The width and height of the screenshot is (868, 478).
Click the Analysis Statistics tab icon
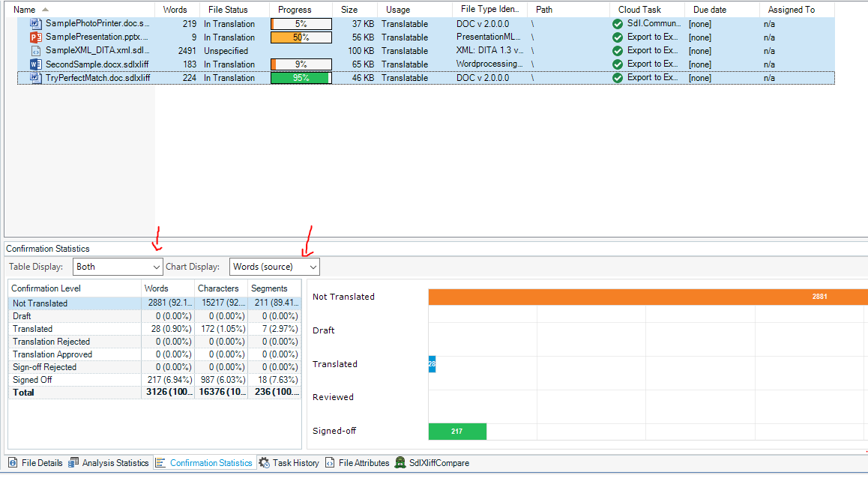73,463
